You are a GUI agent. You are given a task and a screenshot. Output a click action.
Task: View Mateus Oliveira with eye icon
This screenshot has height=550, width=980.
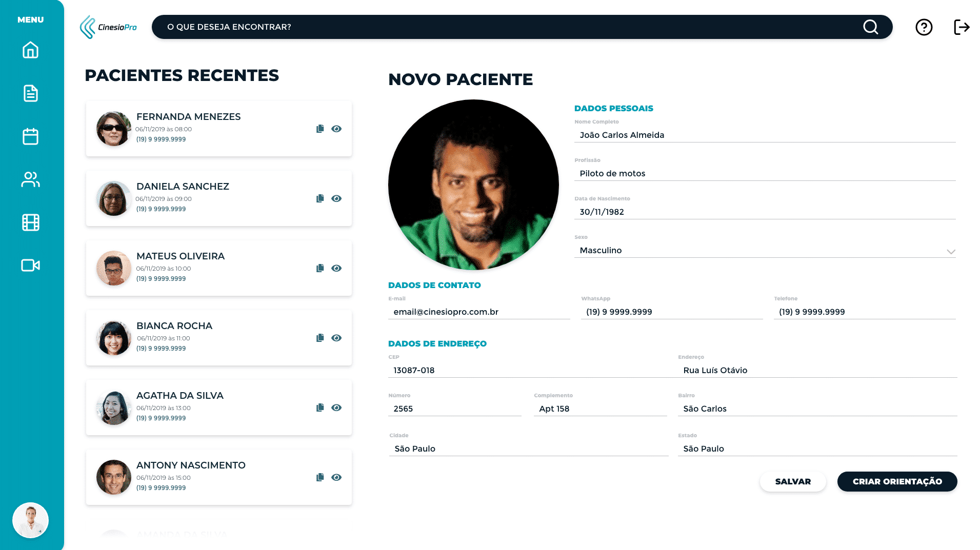[x=336, y=268]
